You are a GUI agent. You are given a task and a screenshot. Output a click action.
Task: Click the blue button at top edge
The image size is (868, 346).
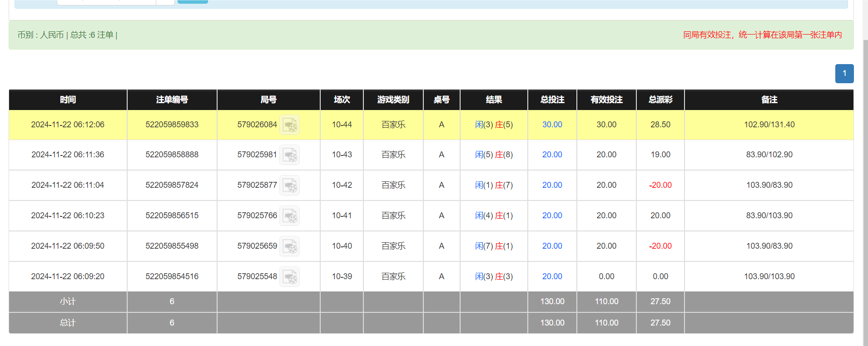pos(193,1)
